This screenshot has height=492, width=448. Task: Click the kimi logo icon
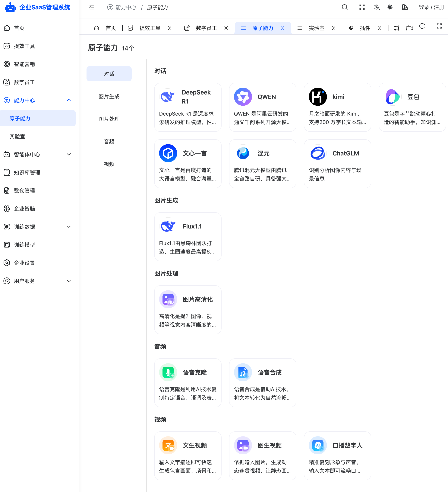pyautogui.click(x=317, y=97)
